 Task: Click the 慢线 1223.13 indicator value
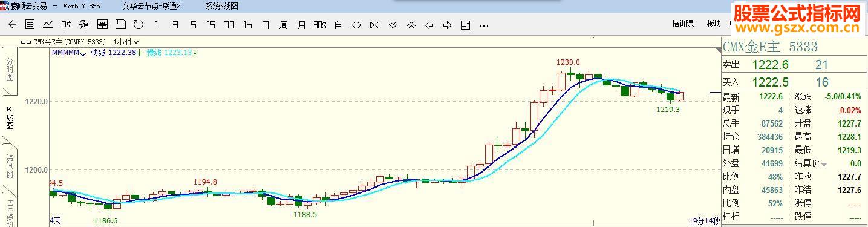tap(172, 53)
